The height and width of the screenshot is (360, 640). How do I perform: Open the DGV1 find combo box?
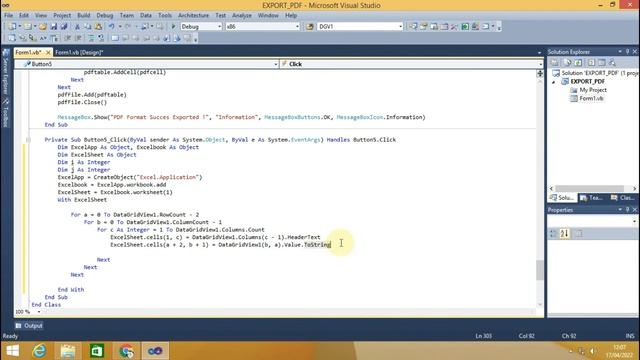coord(360,27)
